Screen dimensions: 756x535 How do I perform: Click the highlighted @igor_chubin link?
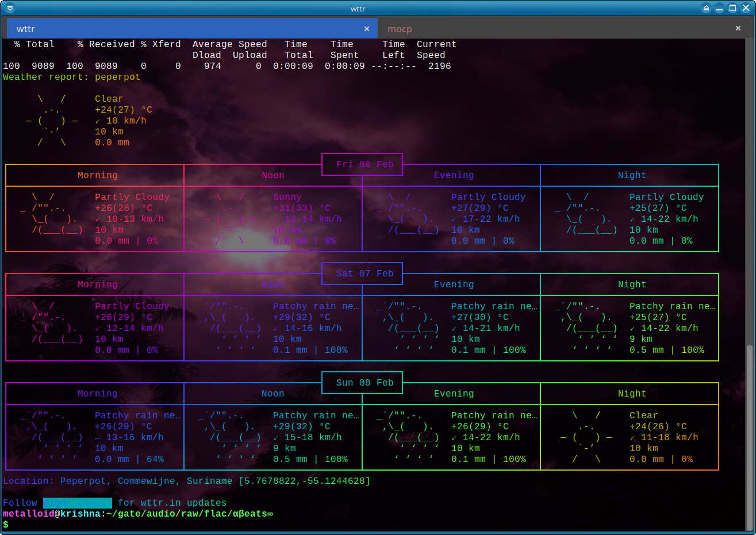78,503
